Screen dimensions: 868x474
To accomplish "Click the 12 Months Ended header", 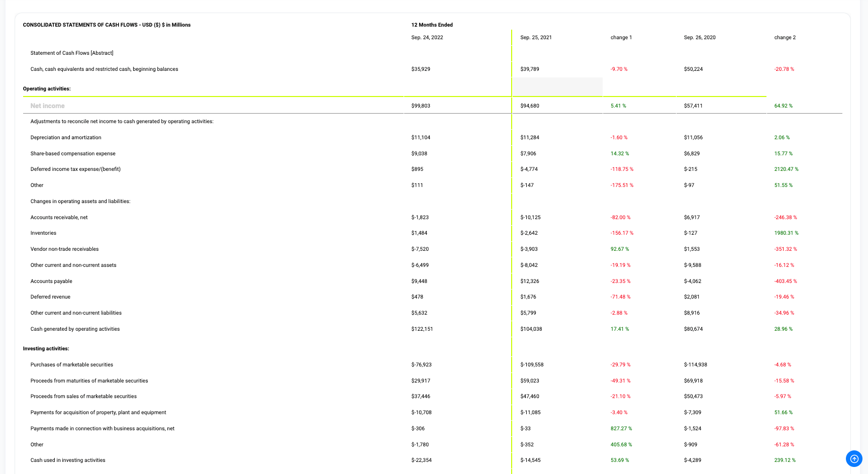I will pos(432,25).
